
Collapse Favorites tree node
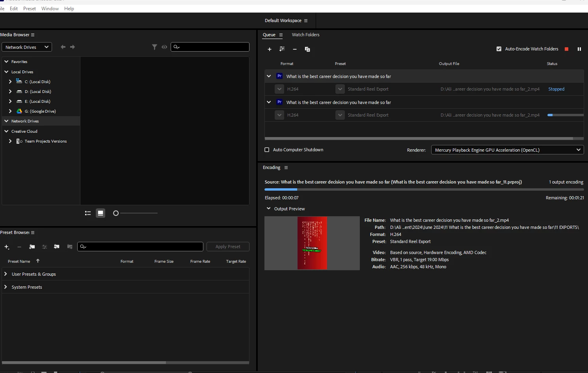tap(6, 61)
